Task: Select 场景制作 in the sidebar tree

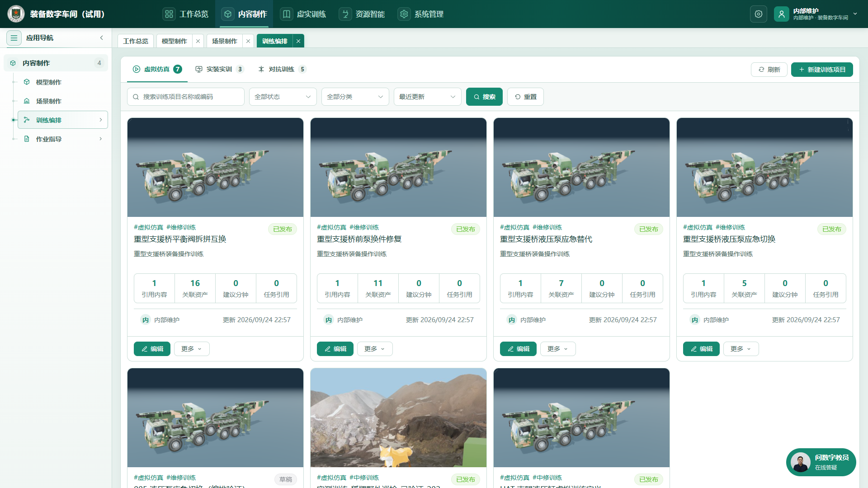Action: point(49,101)
